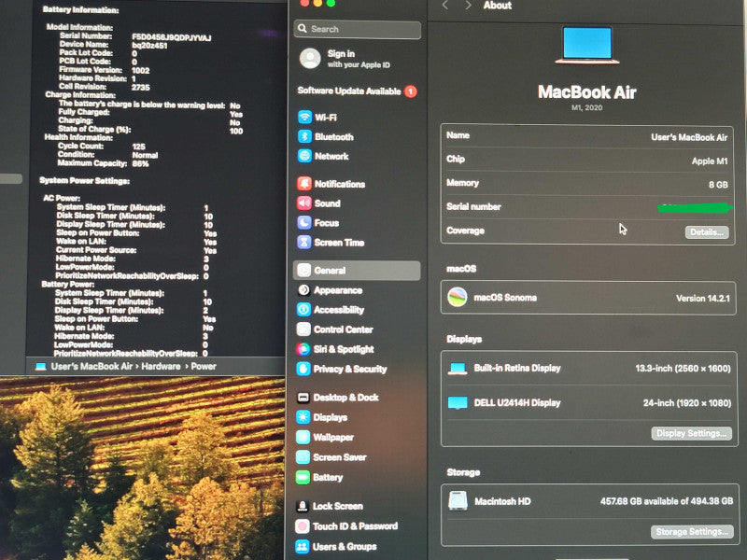
Task: Click the Name row User's MacBook Air
Action: click(588, 136)
